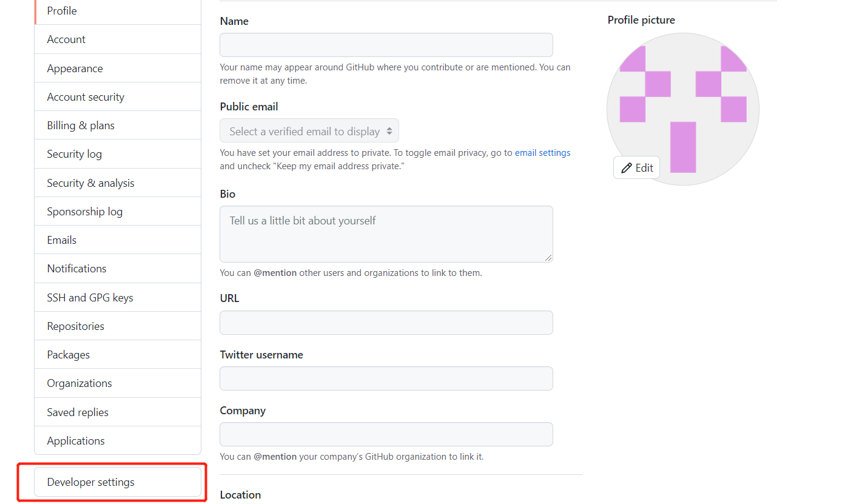Focus the Bio text area

click(386, 234)
